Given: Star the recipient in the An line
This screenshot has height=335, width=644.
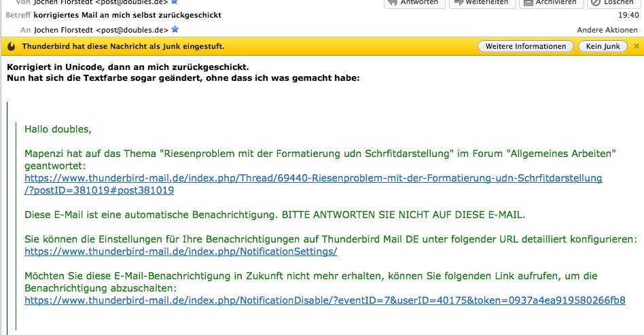Looking at the screenshot, I should 175,29.
